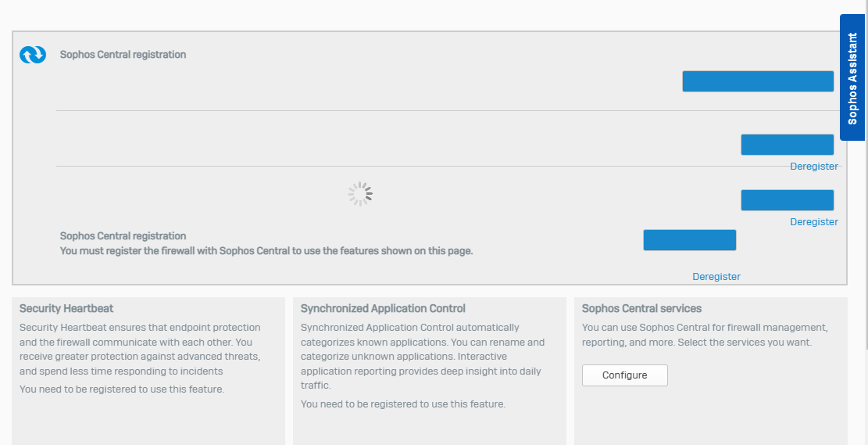The width and height of the screenshot is (868, 445).
Task: Click the registration notice in the Security Heartbeat card
Action: tap(122, 389)
